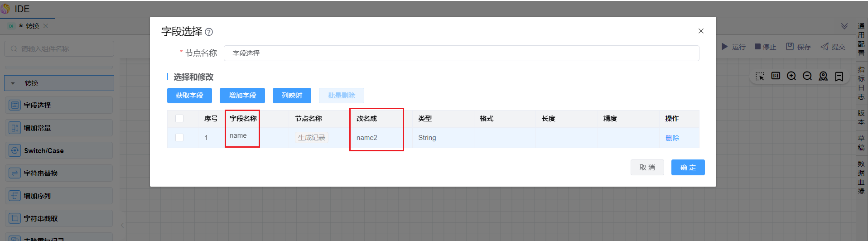Click the zoom out magnifier icon

tap(807, 76)
